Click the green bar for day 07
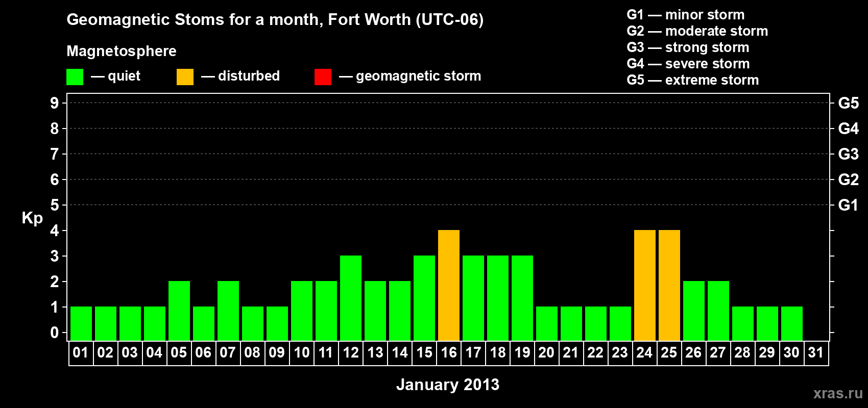This screenshot has height=408, width=868. pyautogui.click(x=228, y=311)
